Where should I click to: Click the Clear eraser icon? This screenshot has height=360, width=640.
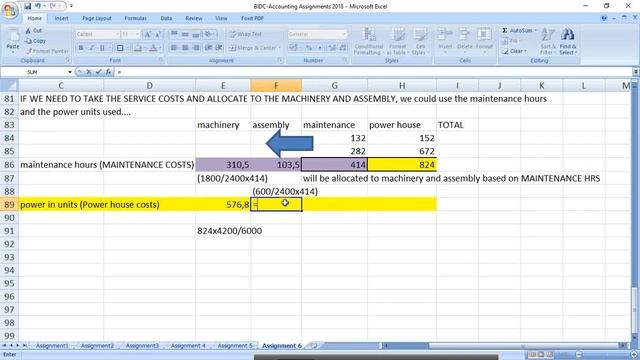505,51
